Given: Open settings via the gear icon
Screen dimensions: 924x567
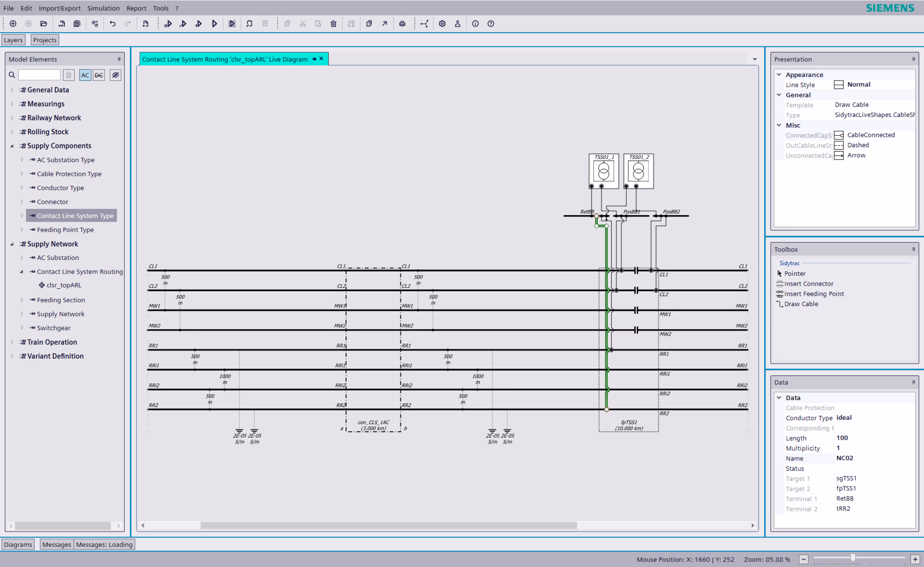Looking at the screenshot, I should point(442,24).
